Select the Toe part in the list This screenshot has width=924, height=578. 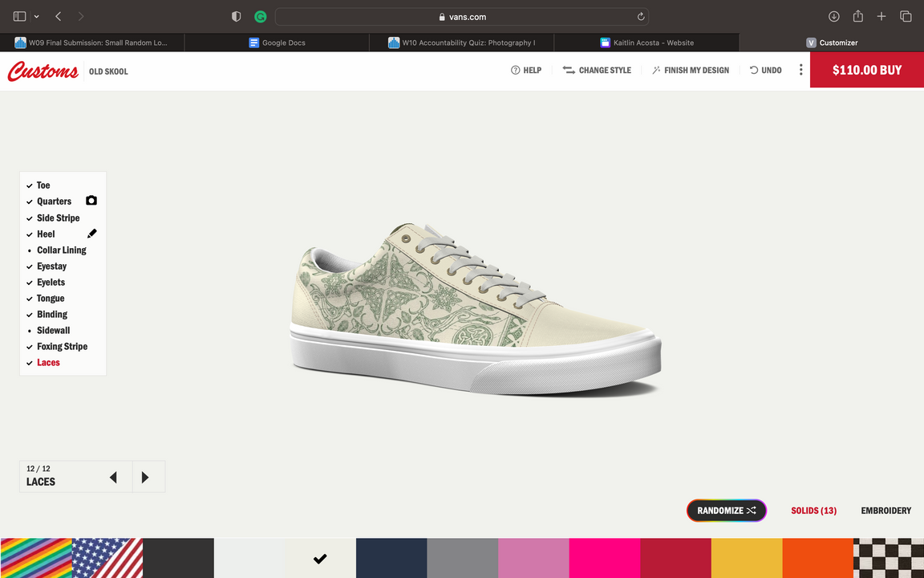[43, 185]
